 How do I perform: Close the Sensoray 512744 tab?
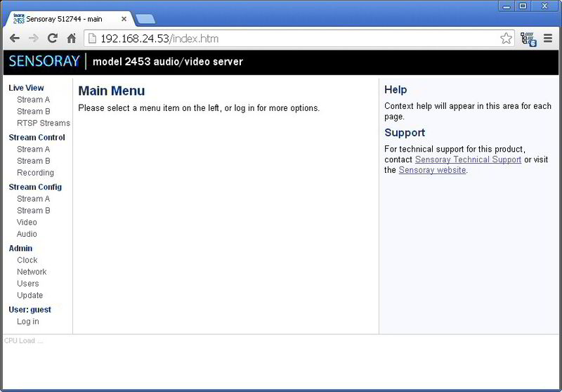[124, 19]
